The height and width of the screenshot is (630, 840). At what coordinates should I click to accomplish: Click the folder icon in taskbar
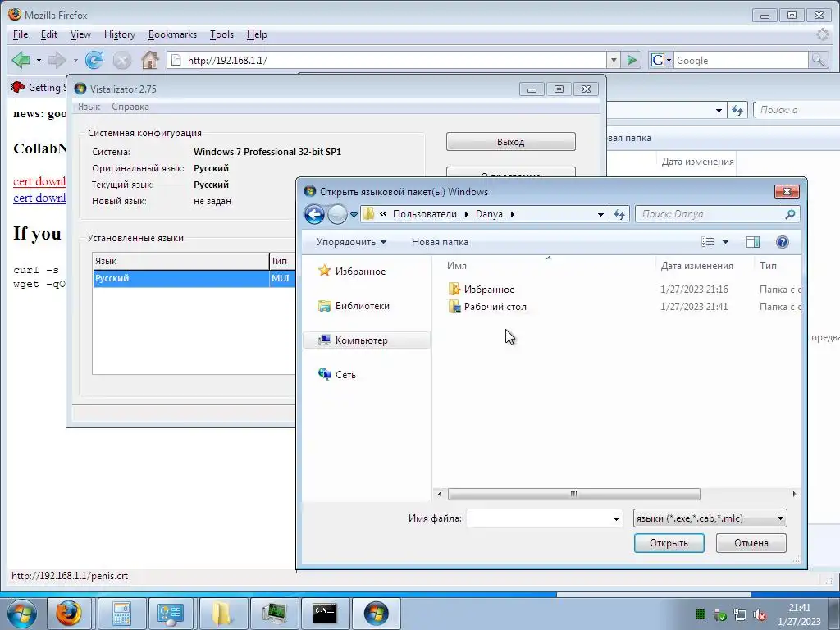tap(221, 614)
